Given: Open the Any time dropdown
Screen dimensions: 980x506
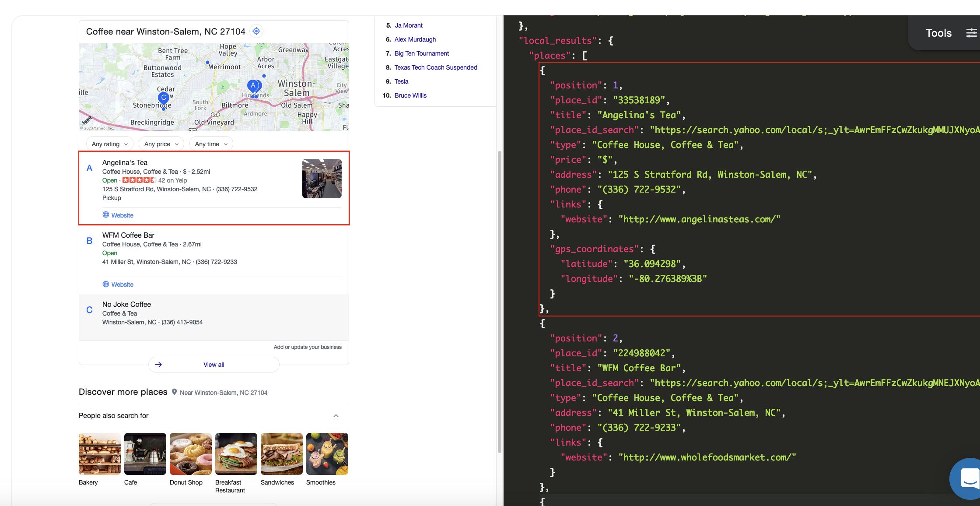Looking at the screenshot, I should pos(211,144).
